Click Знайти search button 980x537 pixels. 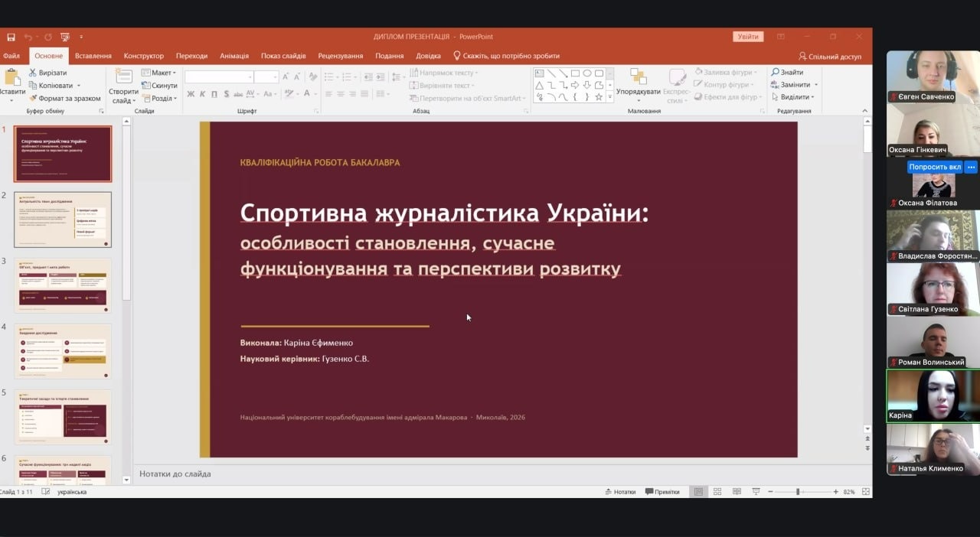[x=787, y=73]
